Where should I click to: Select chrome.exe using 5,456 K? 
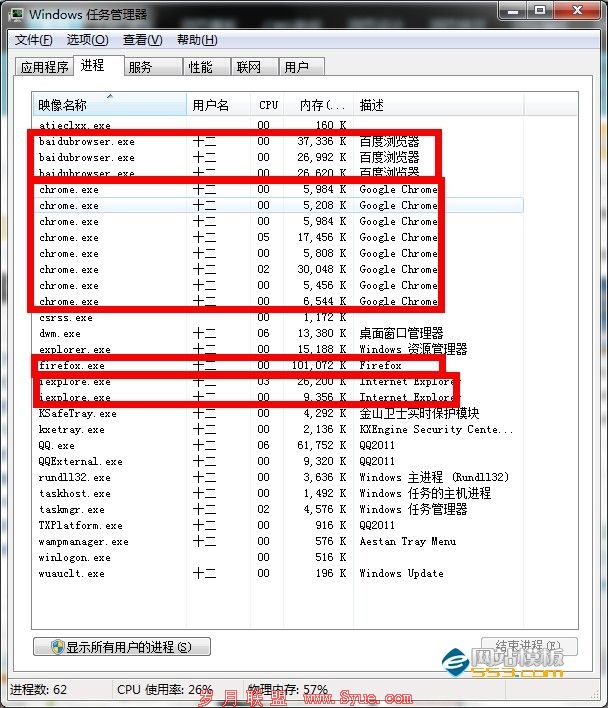pos(278,285)
